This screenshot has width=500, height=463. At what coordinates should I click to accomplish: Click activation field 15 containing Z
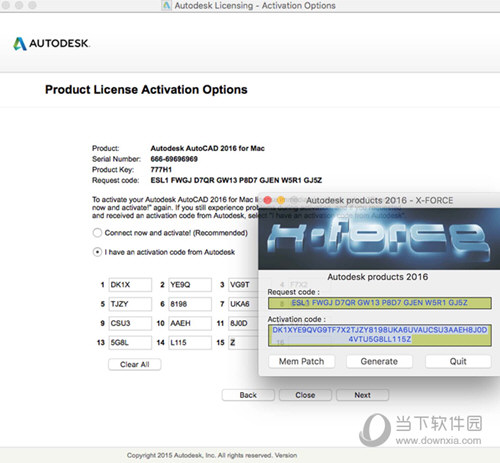coord(244,343)
